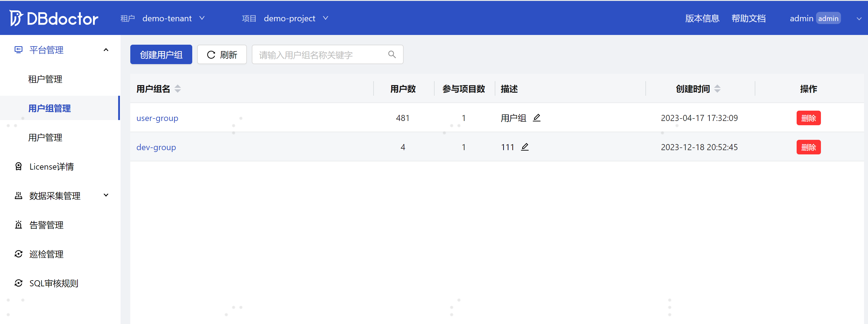Click the 告警管理 alarm bell icon
Image resolution: width=868 pixels, height=324 pixels.
(18, 225)
